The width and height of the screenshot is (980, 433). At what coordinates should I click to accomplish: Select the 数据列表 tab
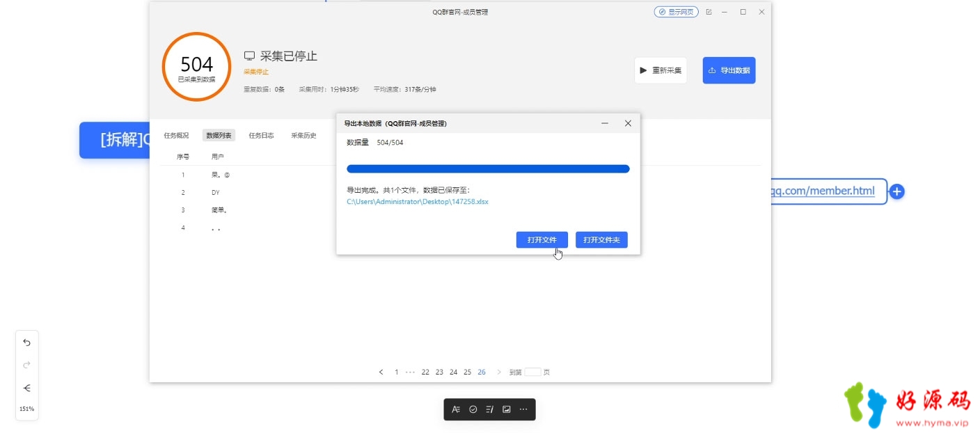point(219,135)
